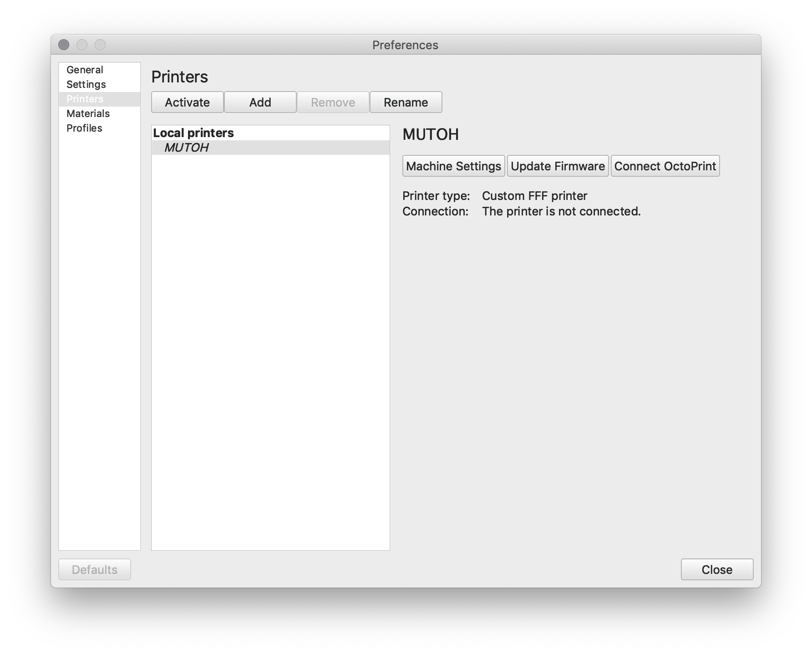The image size is (812, 655).
Task: Click the disabled Defaults button
Action: tap(95, 569)
